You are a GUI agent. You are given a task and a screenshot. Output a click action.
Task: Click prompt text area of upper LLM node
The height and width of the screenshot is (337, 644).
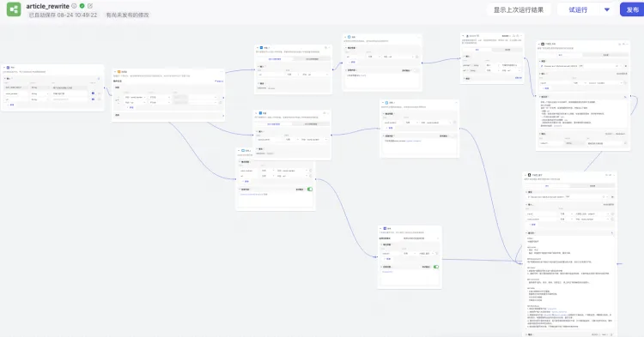(584, 113)
